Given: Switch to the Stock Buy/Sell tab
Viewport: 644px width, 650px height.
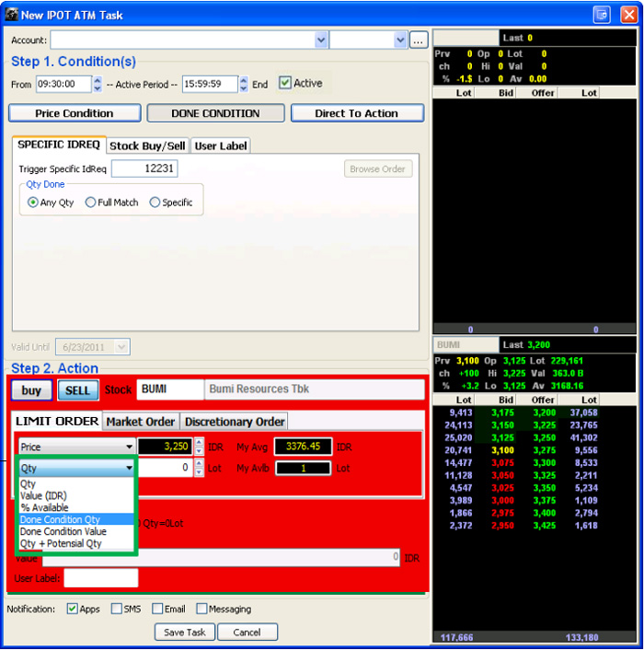Looking at the screenshot, I should (x=147, y=145).
